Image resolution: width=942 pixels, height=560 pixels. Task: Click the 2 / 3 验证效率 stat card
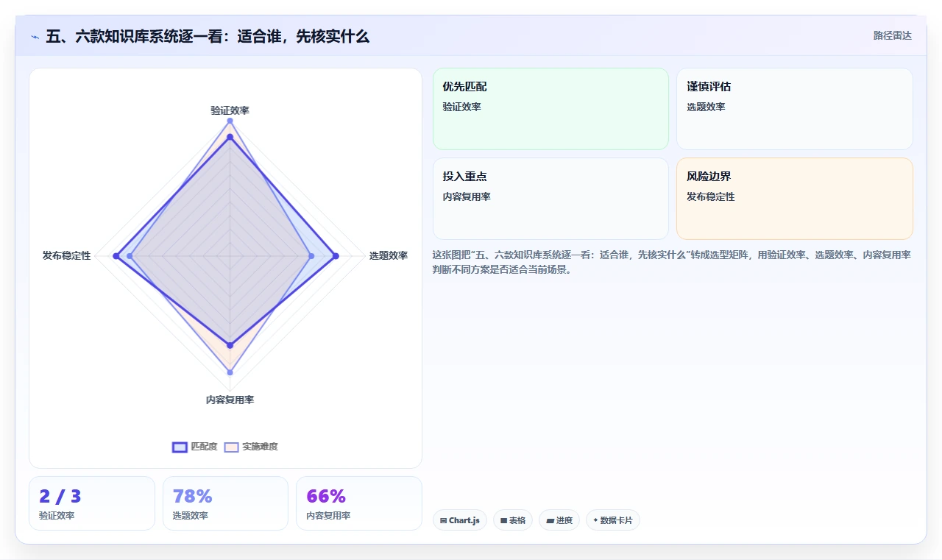point(92,503)
